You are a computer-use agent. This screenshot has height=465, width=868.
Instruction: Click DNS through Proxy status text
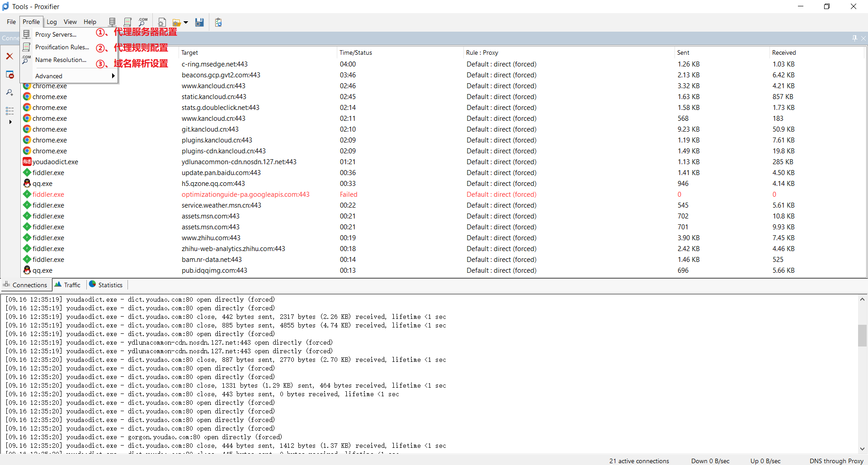point(836,461)
